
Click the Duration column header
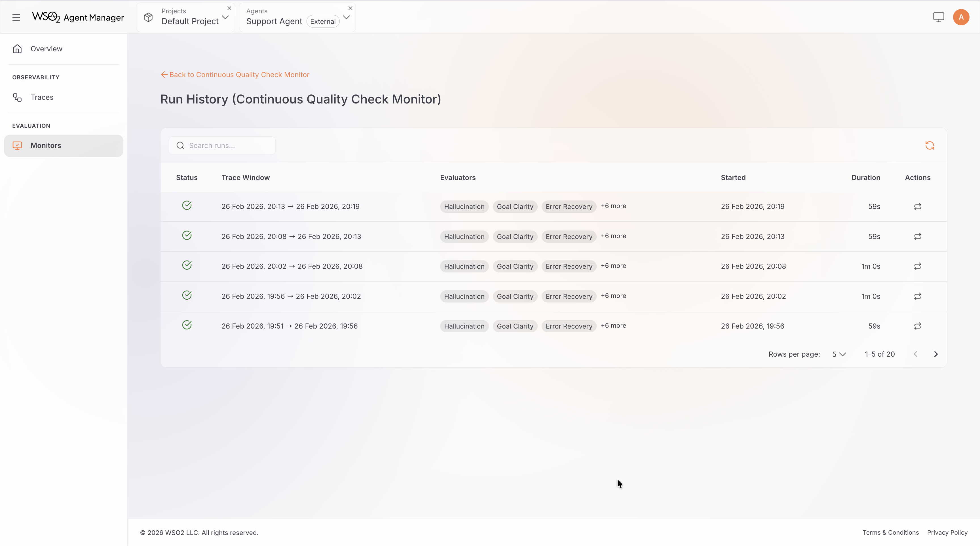(865, 177)
